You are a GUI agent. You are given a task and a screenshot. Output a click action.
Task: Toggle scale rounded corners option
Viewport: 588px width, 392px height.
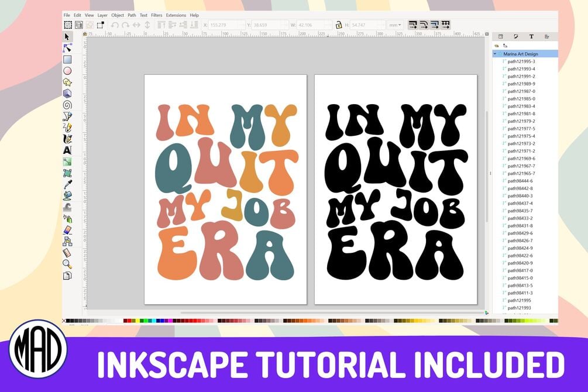(424, 25)
